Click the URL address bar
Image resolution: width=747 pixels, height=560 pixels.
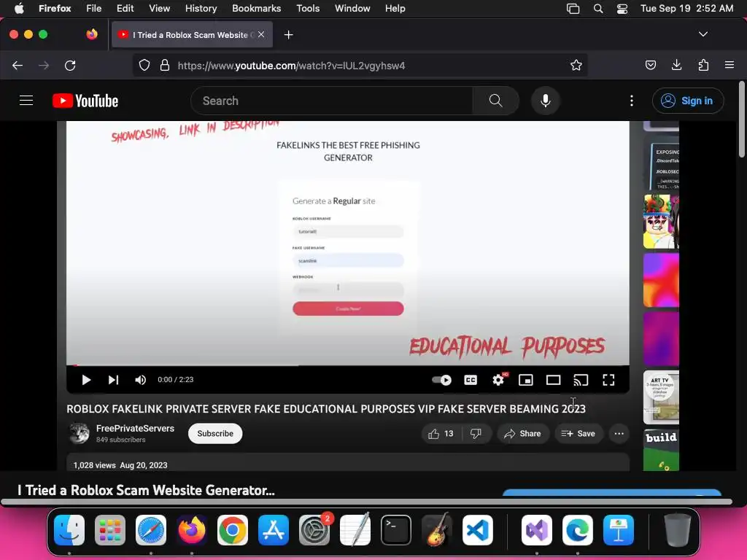point(360,66)
